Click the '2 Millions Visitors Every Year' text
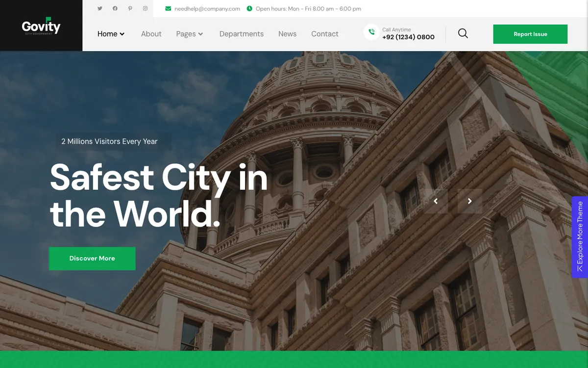The width and height of the screenshot is (588, 368). (x=109, y=141)
